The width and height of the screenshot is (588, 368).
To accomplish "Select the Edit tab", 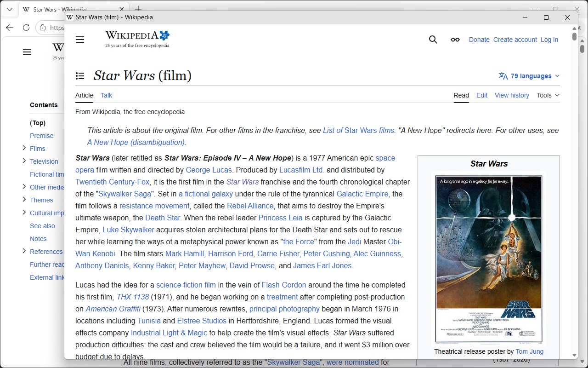I will 482,95.
